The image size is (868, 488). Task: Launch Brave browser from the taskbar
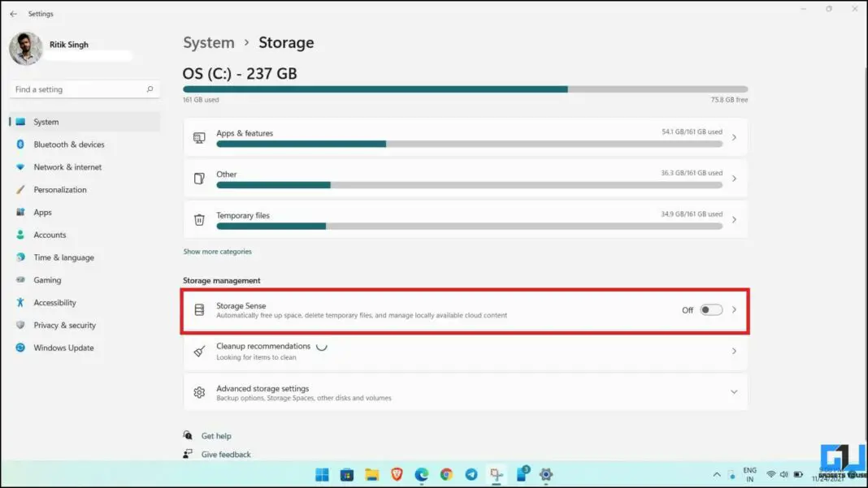tap(398, 475)
